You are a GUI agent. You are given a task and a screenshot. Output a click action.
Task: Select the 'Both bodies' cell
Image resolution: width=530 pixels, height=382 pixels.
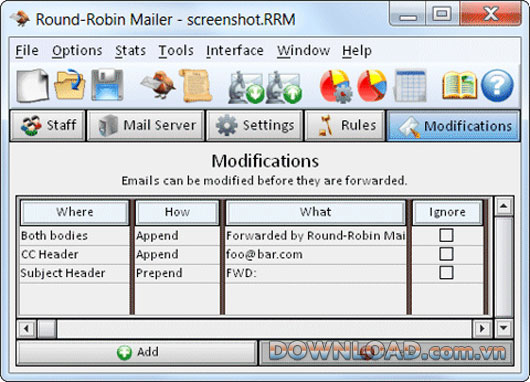pyautogui.click(x=74, y=236)
